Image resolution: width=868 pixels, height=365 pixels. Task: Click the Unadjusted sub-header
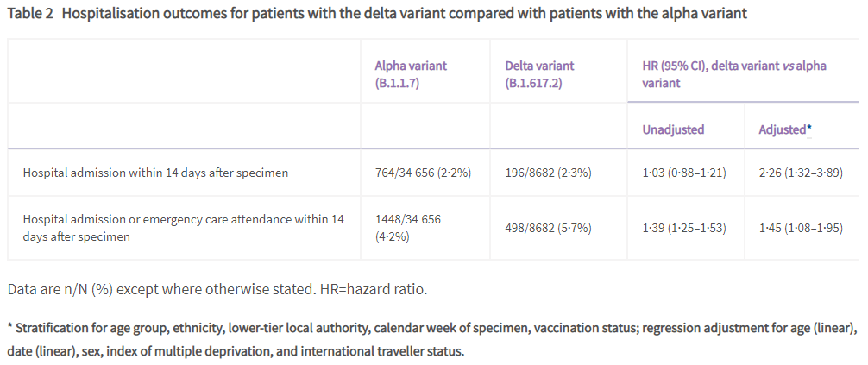tap(673, 129)
